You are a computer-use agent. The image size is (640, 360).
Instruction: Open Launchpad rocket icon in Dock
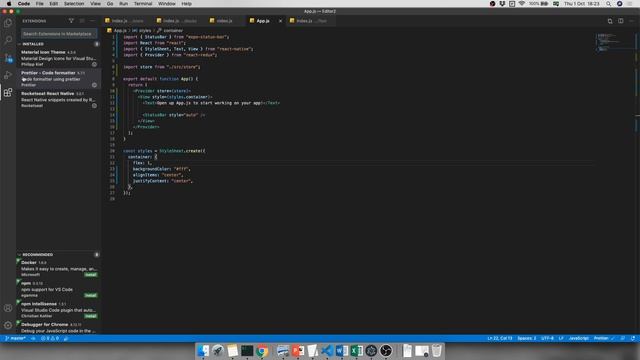tap(218, 351)
